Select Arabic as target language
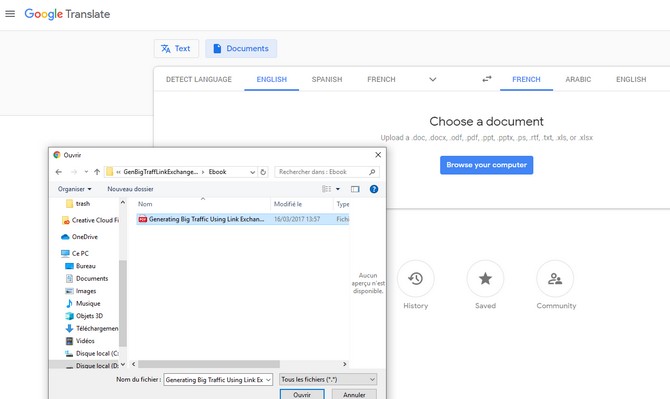This screenshot has width=670, height=399. 578,79
